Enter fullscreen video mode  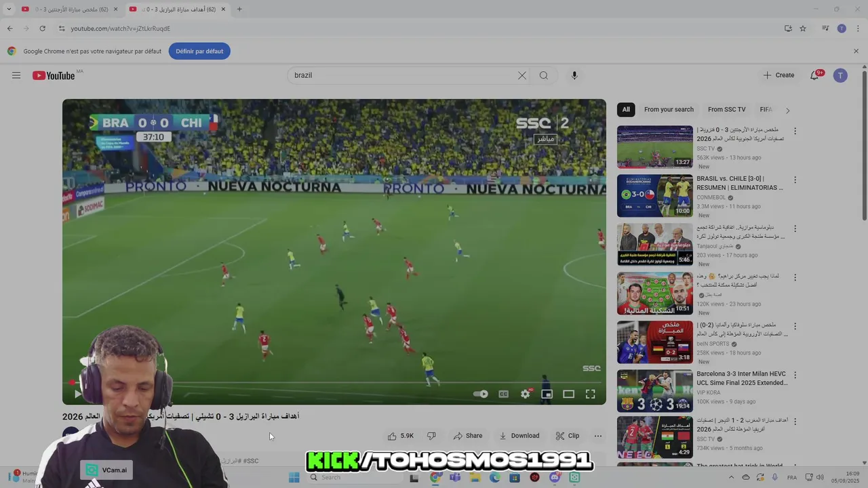591,394
